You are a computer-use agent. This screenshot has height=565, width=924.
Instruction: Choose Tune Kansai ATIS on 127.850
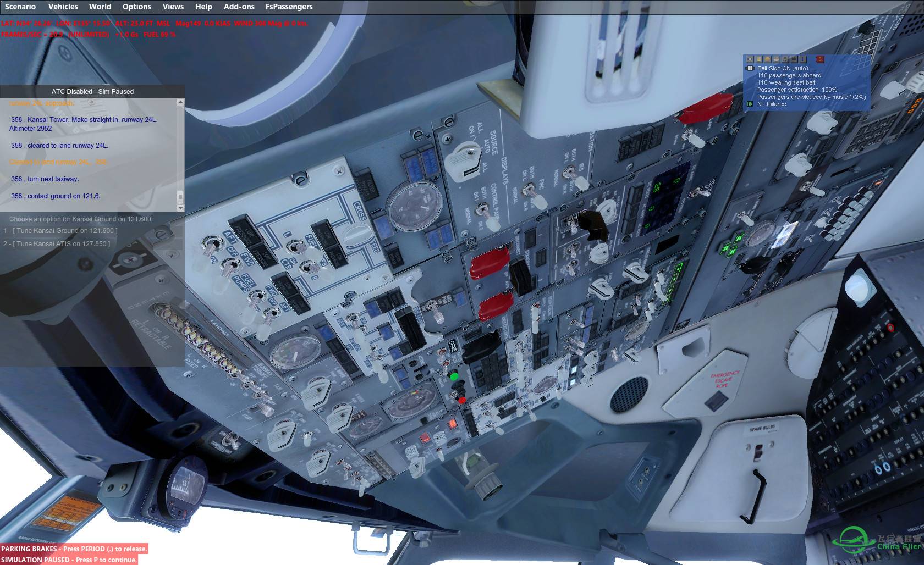[x=57, y=244]
